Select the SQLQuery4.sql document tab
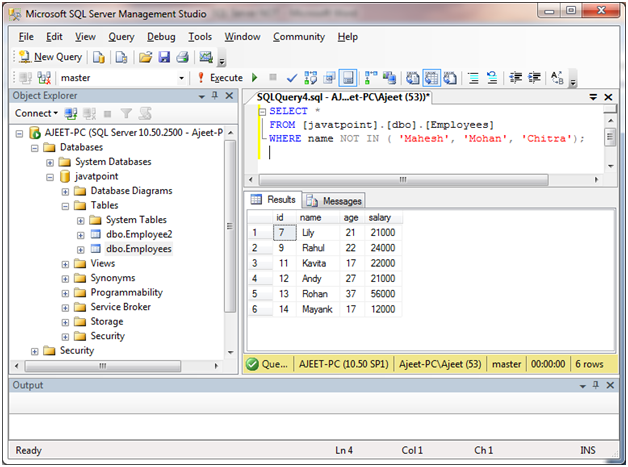 (343, 97)
